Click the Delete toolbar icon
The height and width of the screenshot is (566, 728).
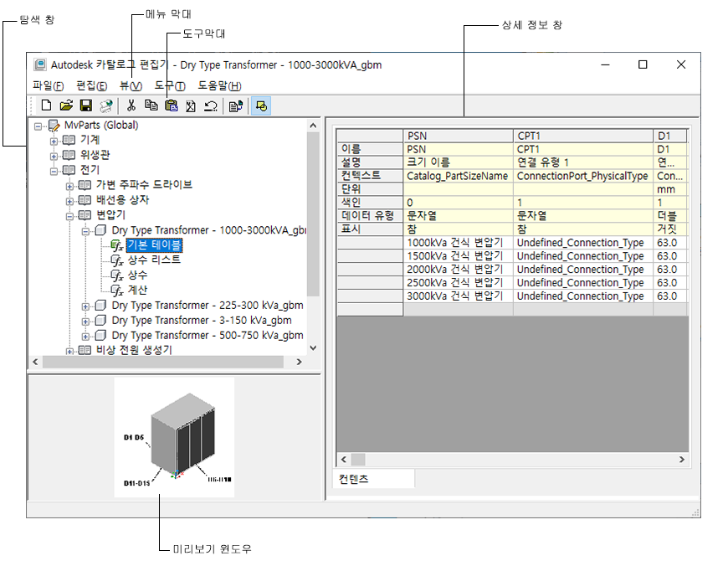tap(190, 106)
